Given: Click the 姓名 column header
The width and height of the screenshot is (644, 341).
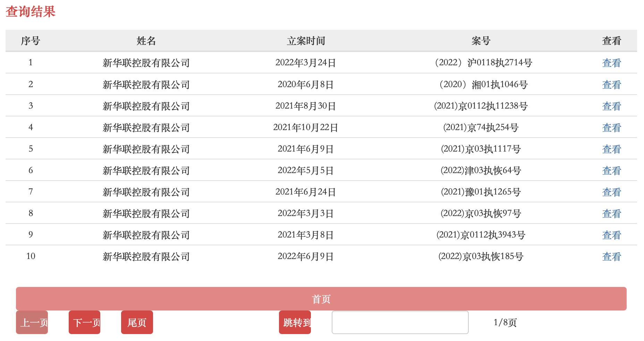Looking at the screenshot, I should pos(146,41).
